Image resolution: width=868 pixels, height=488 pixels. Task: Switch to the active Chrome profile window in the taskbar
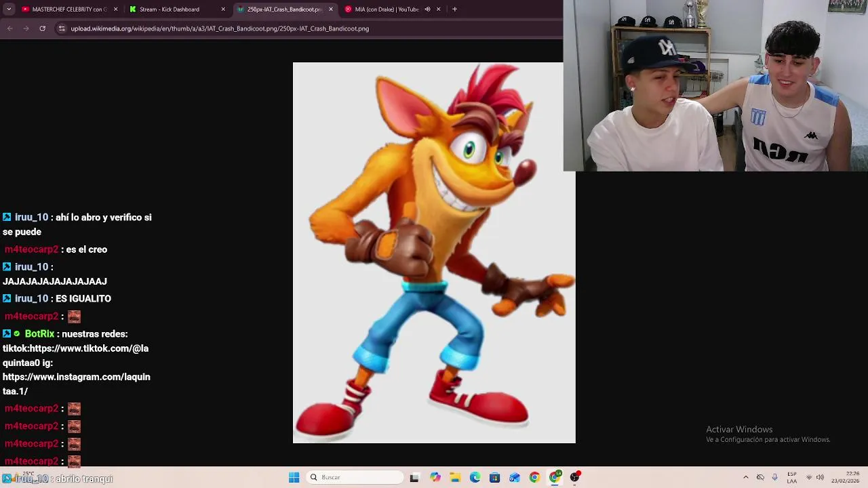pos(555,477)
